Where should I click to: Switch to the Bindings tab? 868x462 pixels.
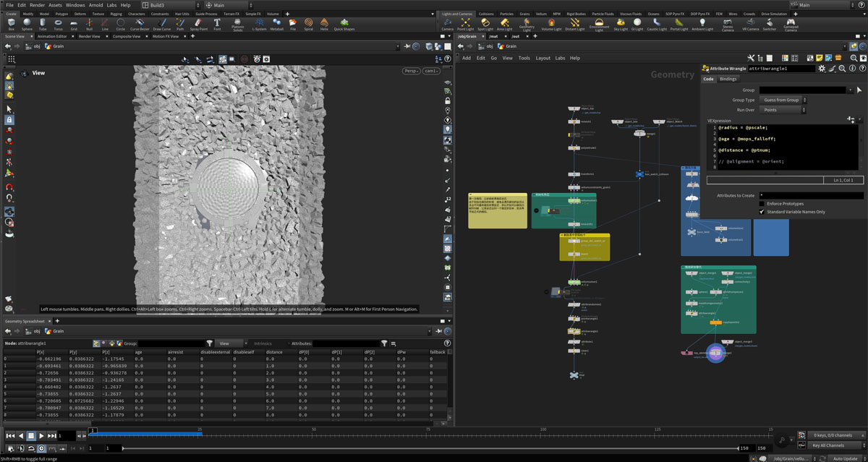click(728, 79)
